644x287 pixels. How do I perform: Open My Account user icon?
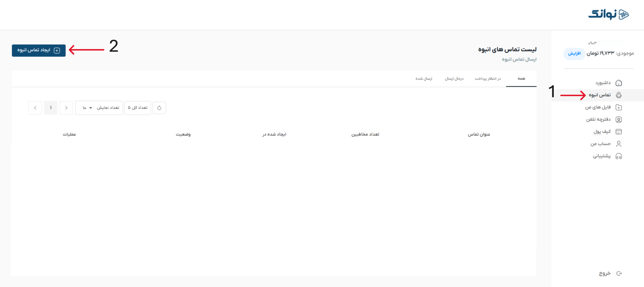point(619,144)
